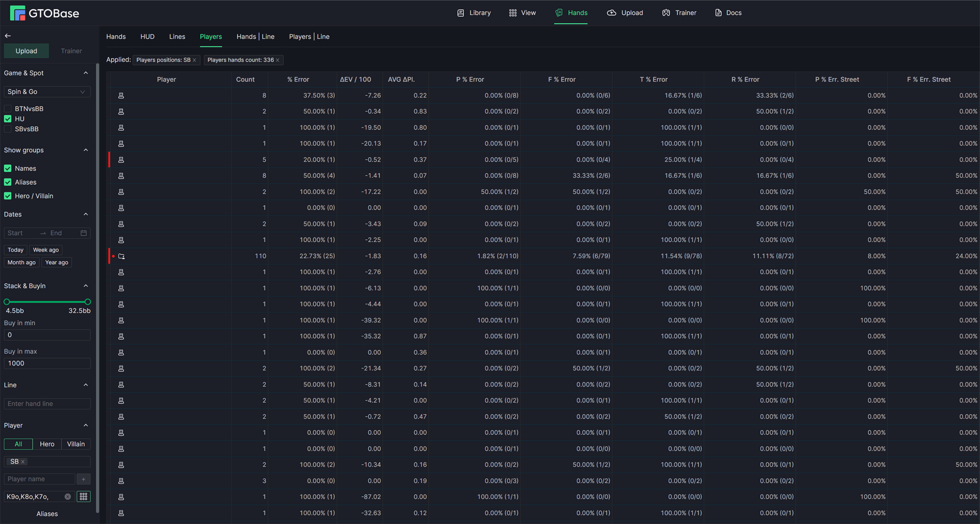
Task: Uncheck the HU checkbox
Action: (8, 119)
